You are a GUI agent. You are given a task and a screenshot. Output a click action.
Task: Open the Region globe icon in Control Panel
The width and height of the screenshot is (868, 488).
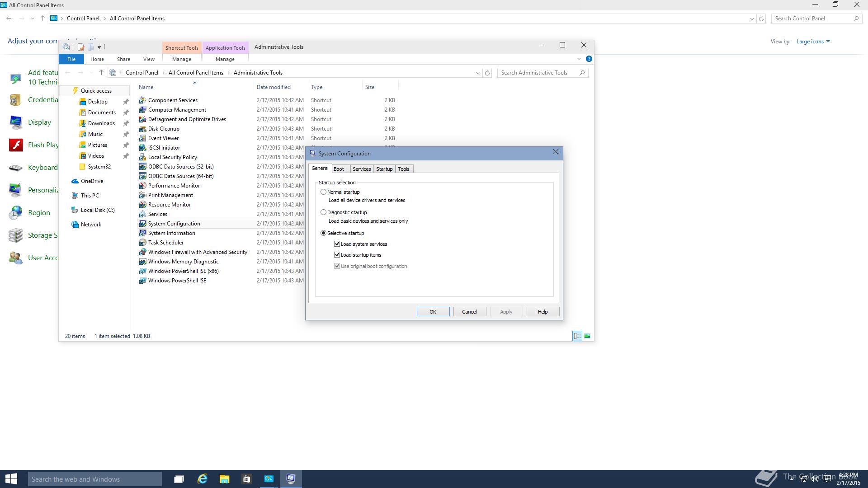click(x=16, y=213)
